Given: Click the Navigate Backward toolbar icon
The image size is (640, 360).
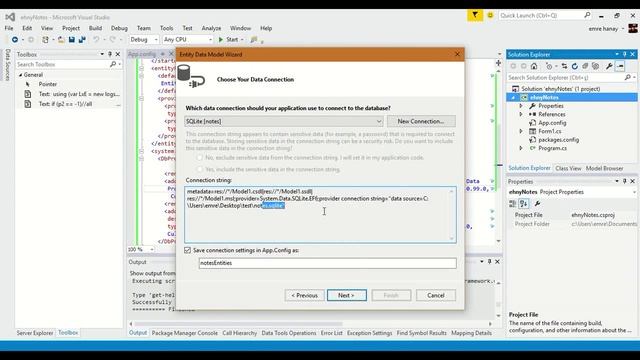Looking at the screenshot, I should click(15, 40).
